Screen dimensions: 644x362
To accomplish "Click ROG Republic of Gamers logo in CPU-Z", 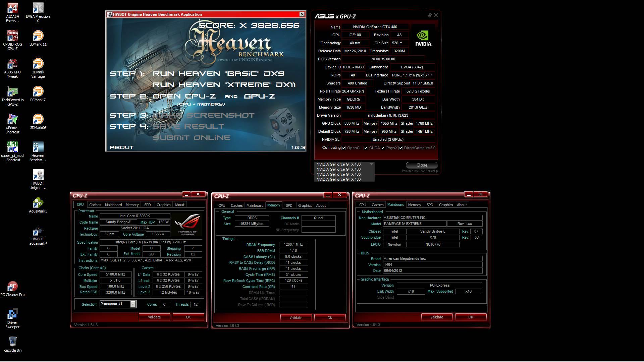I will (x=187, y=224).
